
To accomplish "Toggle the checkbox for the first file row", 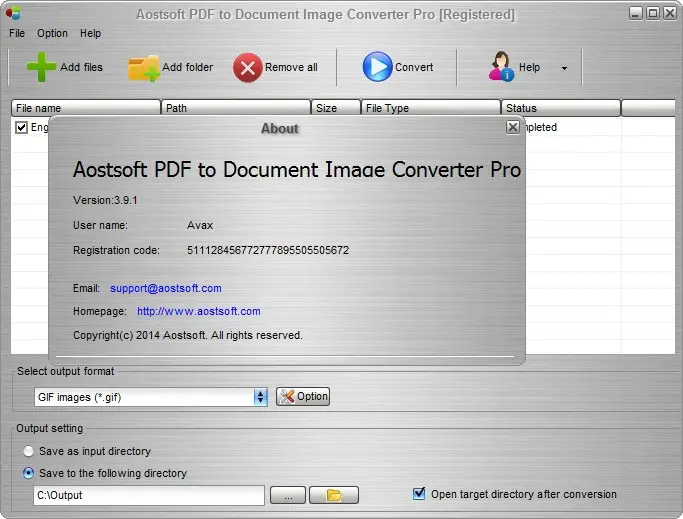I will click(21, 127).
